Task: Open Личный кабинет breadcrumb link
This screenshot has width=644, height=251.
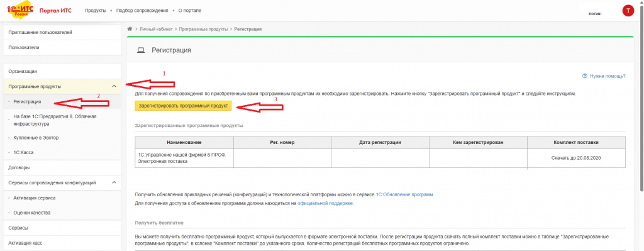Action: (x=157, y=29)
